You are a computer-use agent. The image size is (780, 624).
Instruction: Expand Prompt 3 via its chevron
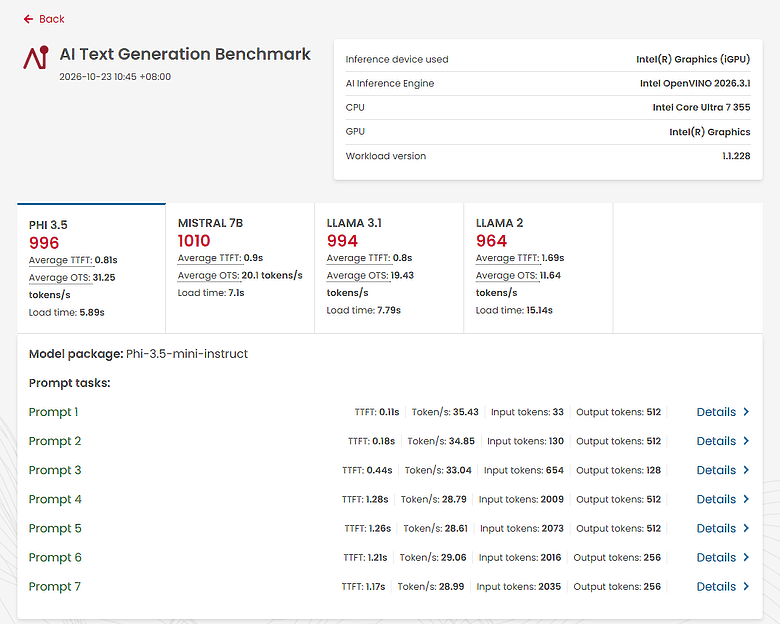(746, 470)
